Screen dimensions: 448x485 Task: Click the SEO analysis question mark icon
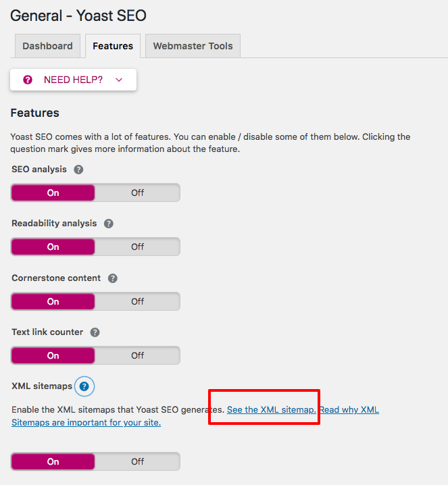click(x=78, y=170)
